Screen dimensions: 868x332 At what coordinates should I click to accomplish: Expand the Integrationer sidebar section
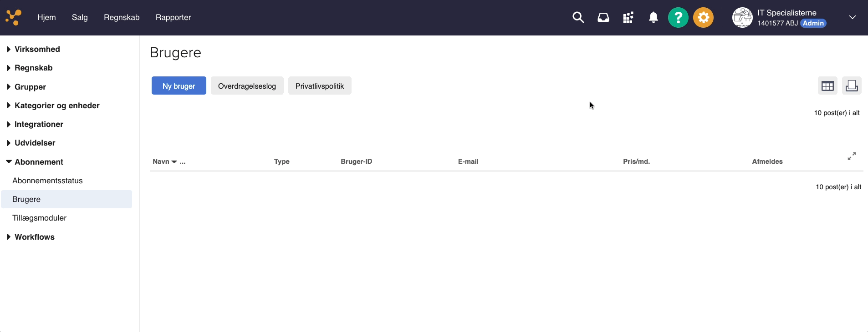[x=39, y=124]
